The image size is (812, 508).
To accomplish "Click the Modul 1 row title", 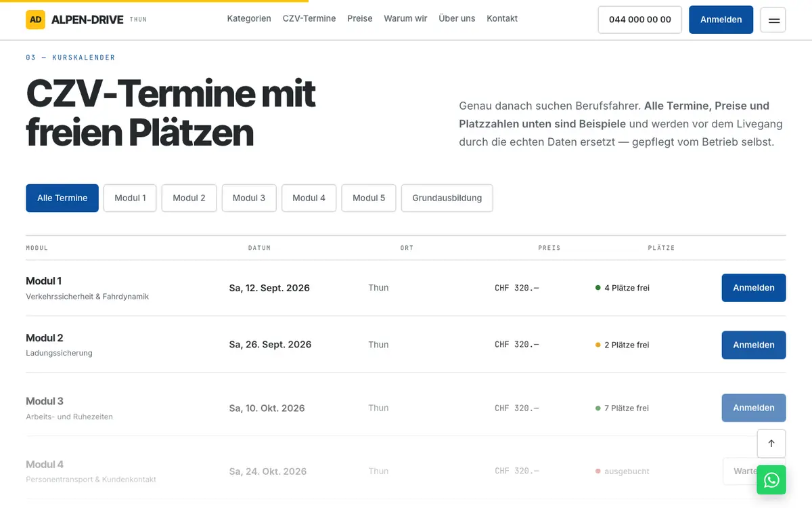I will 44,281.
